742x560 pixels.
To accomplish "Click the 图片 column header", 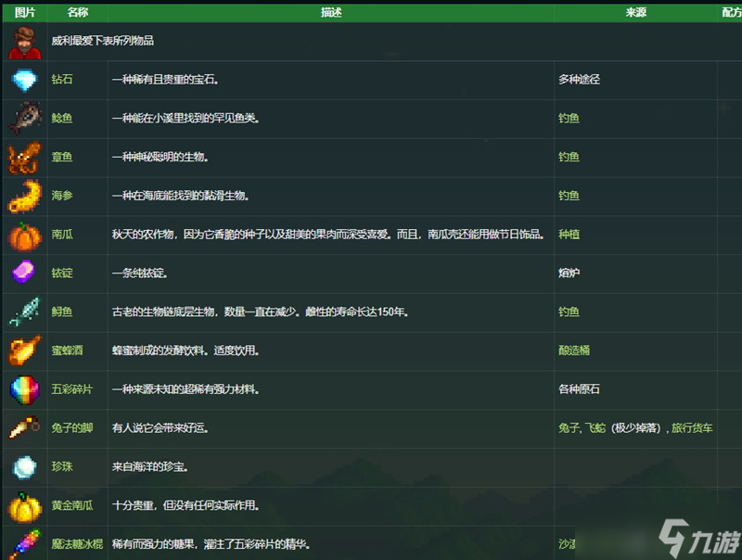I will click(25, 13).
